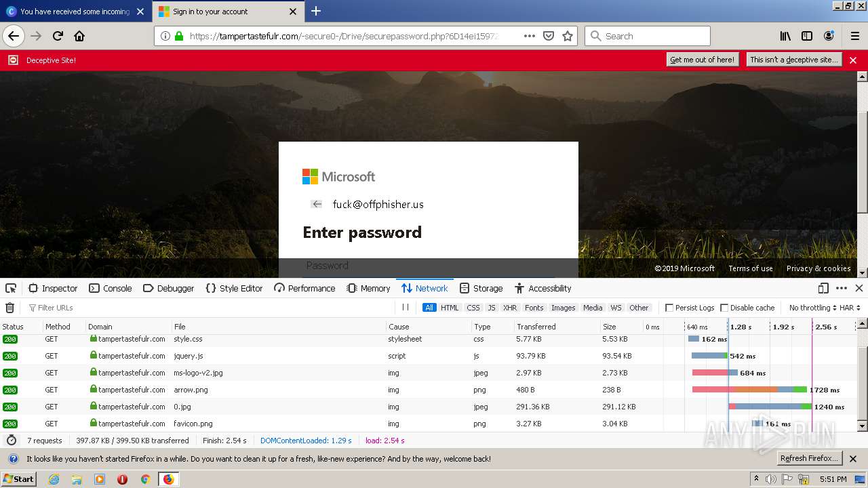This screenshot has height=488, width=868.
Task: Open Chrome from the taskbar
Action: tap(145, 479)
